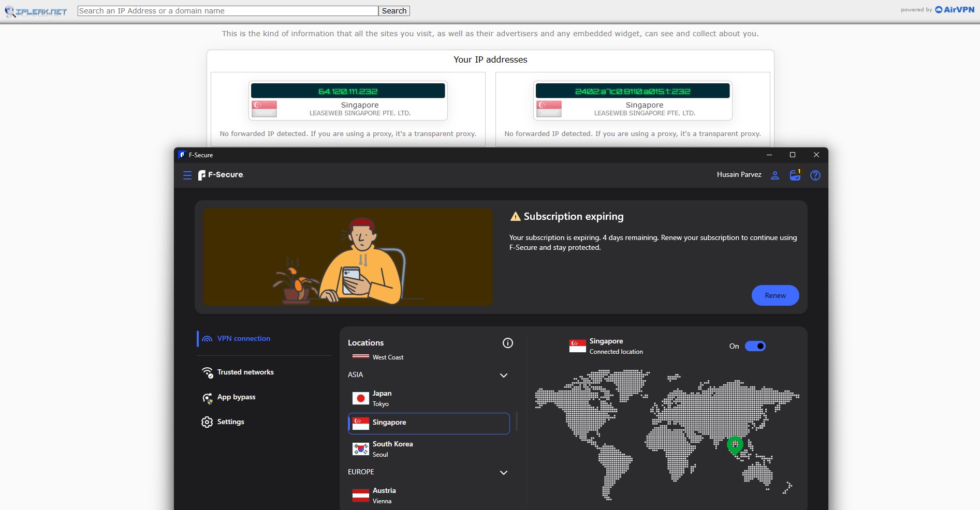
Task: Collapse the ASIA locations section
Action: [x=504, y=376]
